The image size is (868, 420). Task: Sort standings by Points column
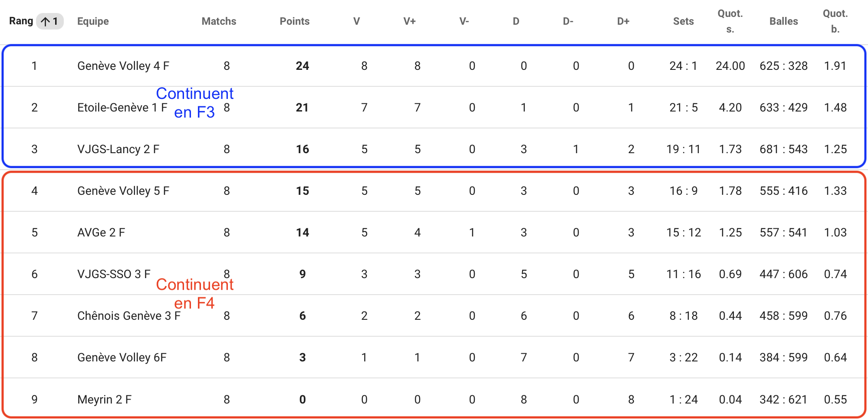[295, 21]
